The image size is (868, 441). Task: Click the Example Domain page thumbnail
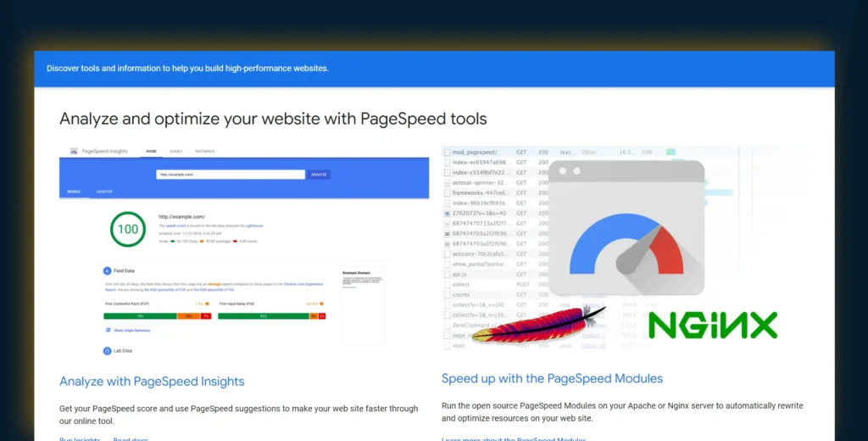(363, 306)
